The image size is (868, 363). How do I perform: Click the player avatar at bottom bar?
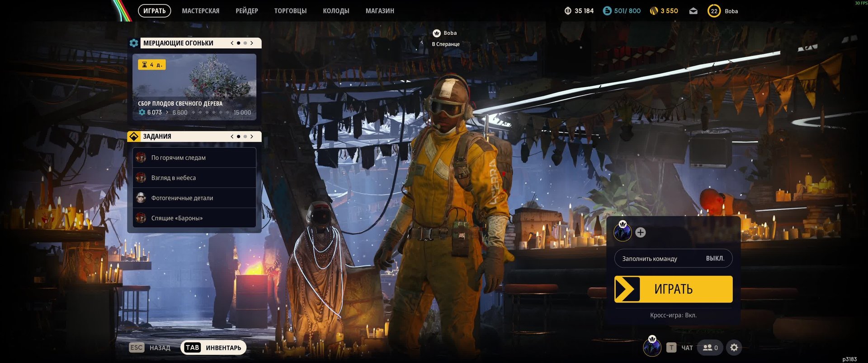pos(652,346)
